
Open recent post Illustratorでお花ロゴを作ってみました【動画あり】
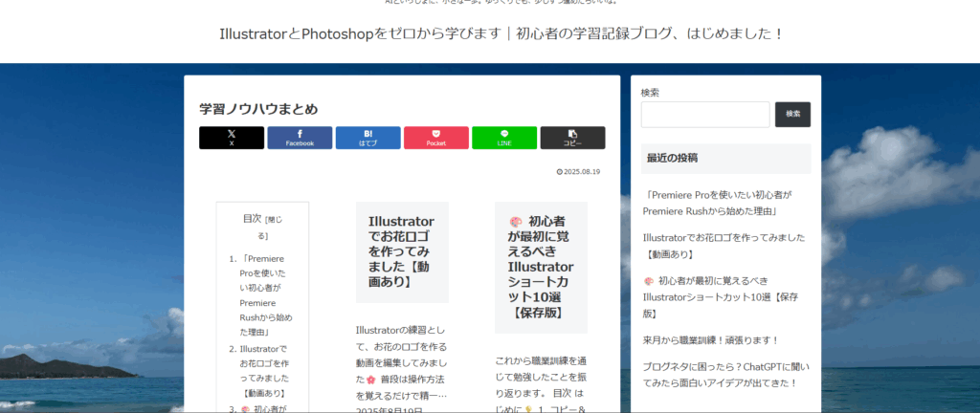[x=724, y=246]
